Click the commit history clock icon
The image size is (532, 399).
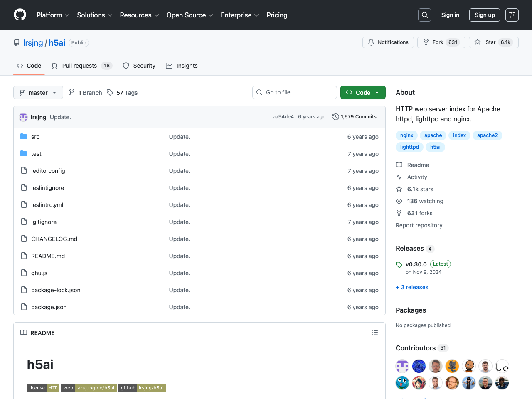coord(335,117)
